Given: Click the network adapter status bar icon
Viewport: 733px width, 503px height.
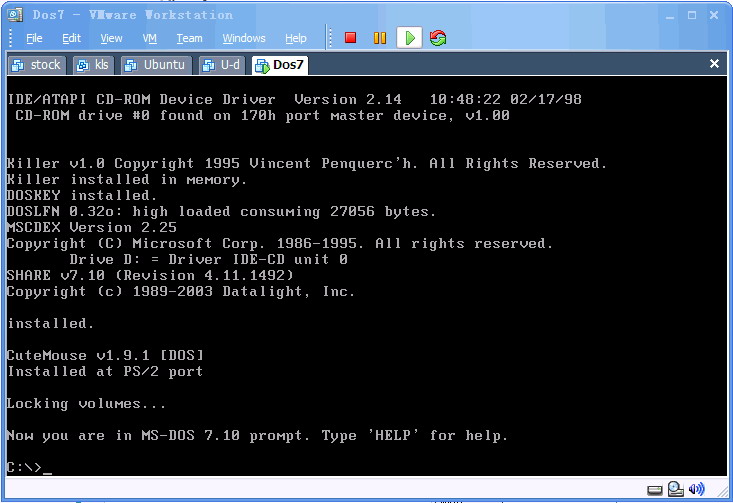Looking at the screenshot, I should click(x=676, y=489).
